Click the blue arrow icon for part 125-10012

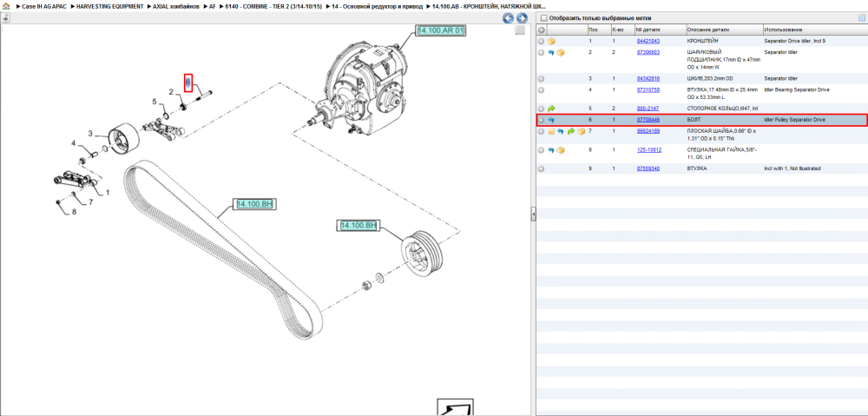click(x=551, y=149)
